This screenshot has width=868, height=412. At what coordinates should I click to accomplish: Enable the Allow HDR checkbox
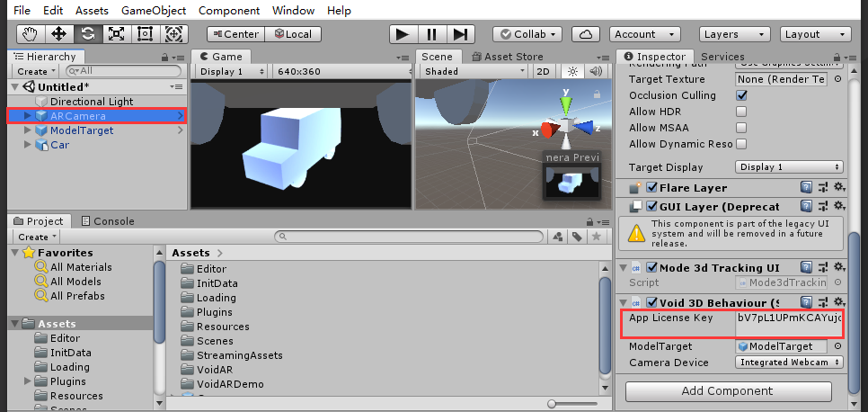point(741,112)
